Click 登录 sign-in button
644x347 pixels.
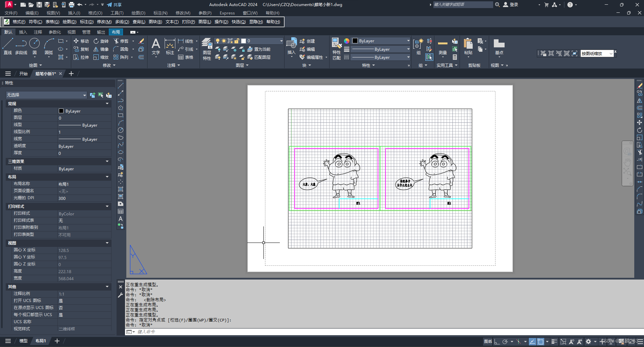511,5
